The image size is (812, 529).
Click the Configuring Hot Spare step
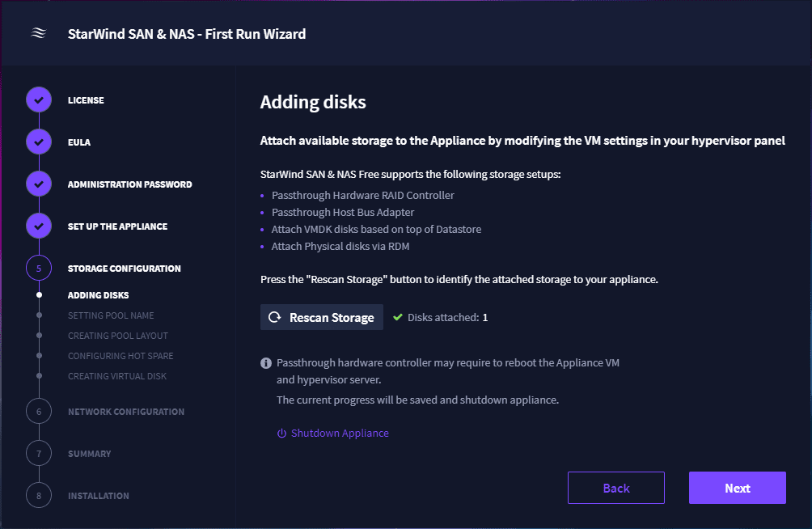[x=120, y=356]
